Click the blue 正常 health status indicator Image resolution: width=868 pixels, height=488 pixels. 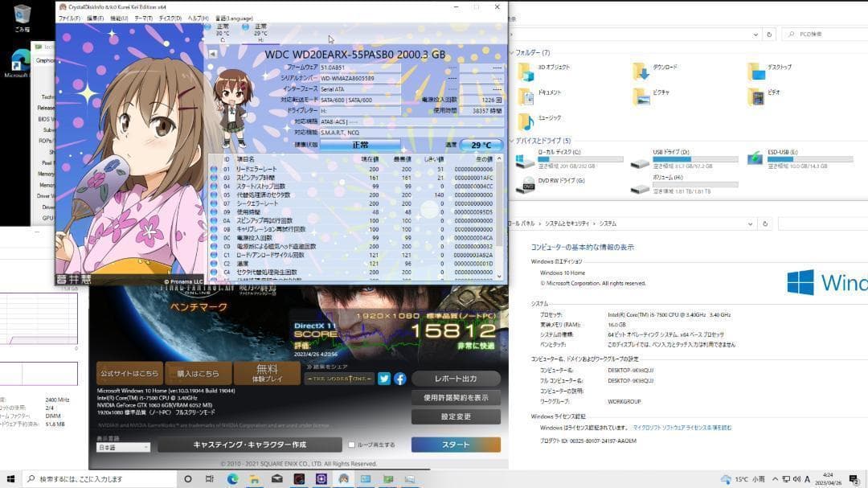pos(360,145)
